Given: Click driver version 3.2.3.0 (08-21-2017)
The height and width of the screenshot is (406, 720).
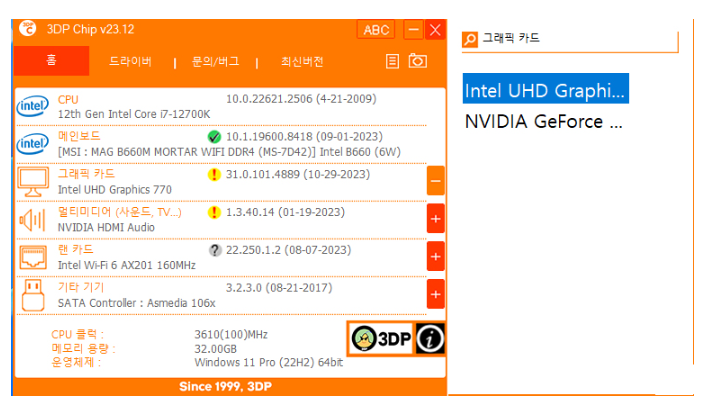Looking at the screenshot, I should (279, 288).
